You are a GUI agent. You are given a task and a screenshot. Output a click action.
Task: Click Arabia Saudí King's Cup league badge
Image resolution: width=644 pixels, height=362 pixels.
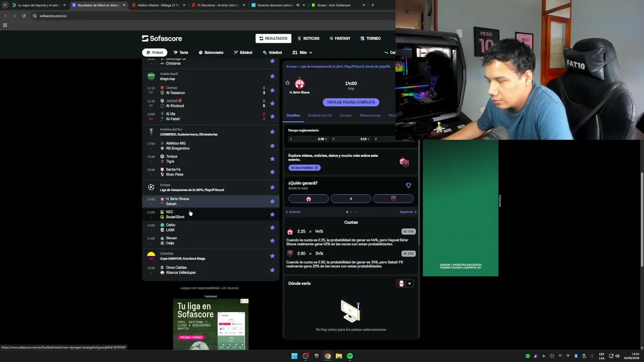tap(151, 76)
